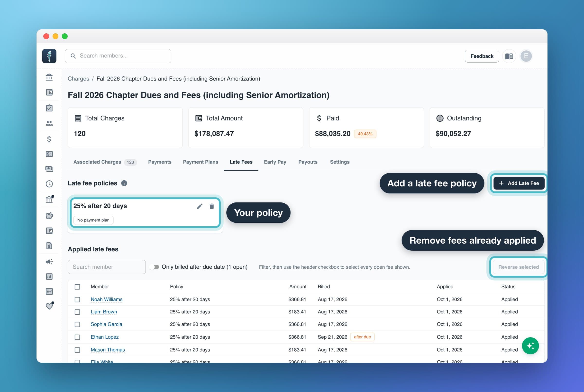Screen dimensions: 584x392
Task: Click the Feedback button
Action: (482, 56)
